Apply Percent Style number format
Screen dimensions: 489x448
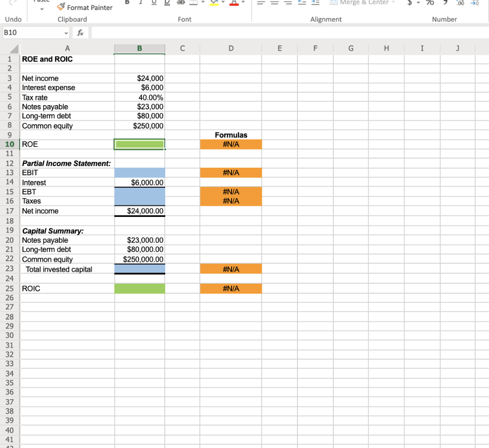pos(430,3)
